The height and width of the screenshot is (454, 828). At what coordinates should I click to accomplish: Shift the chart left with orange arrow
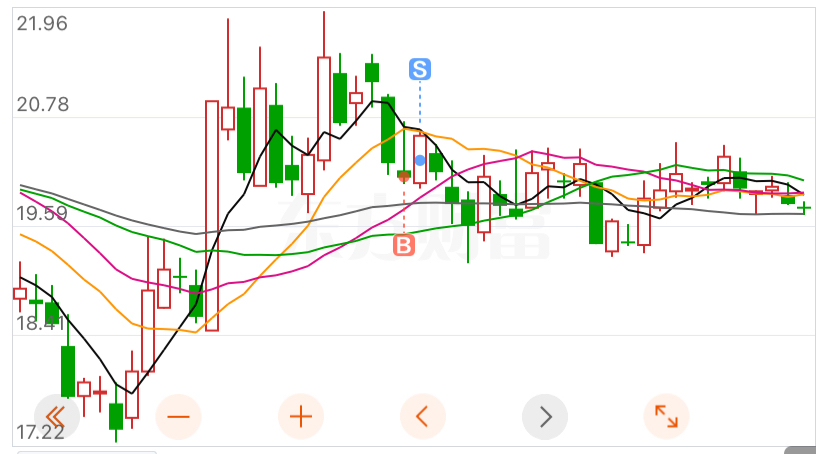423,417
